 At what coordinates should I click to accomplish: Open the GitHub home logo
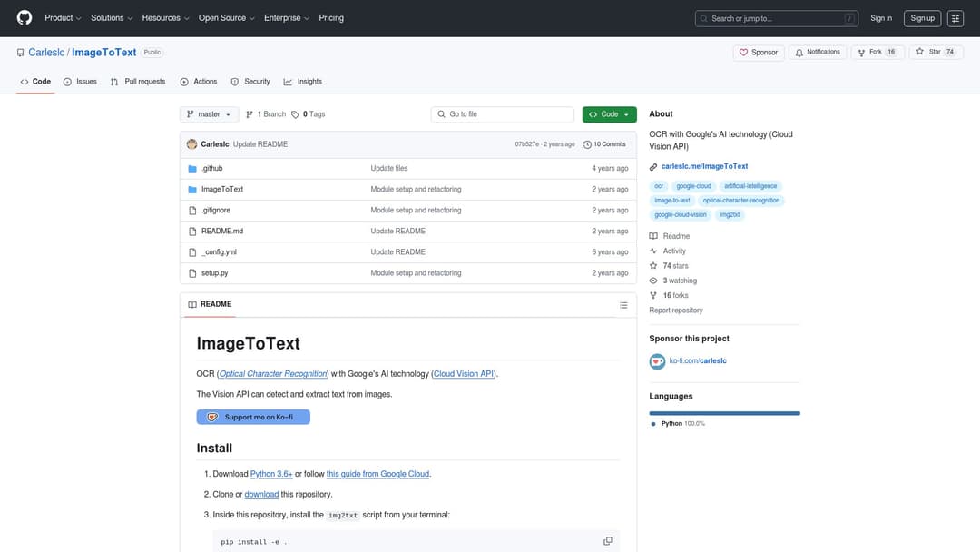(x=24, y=18)
